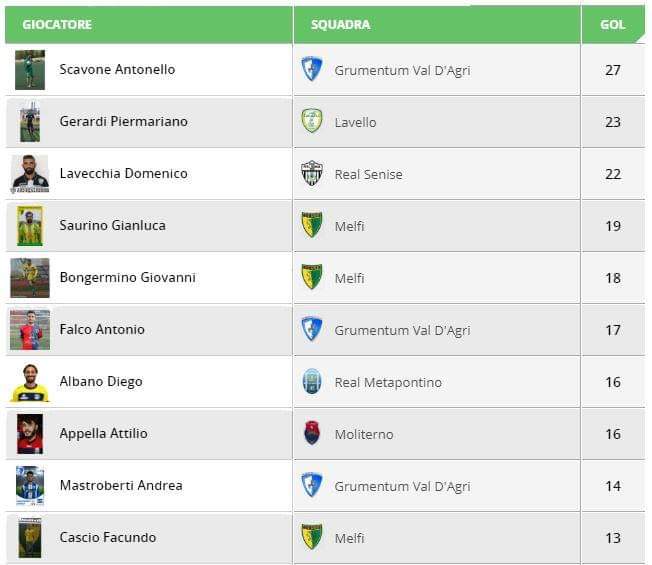Click the Real Metapontino team crest icon
The height and width of the screenshot is (565, 652).
click(x=312, y=381)
